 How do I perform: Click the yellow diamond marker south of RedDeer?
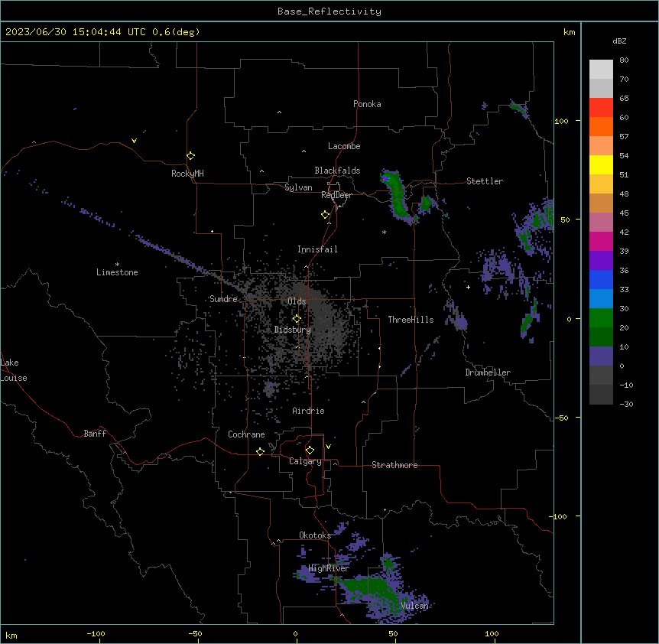(x=325, y=214)
